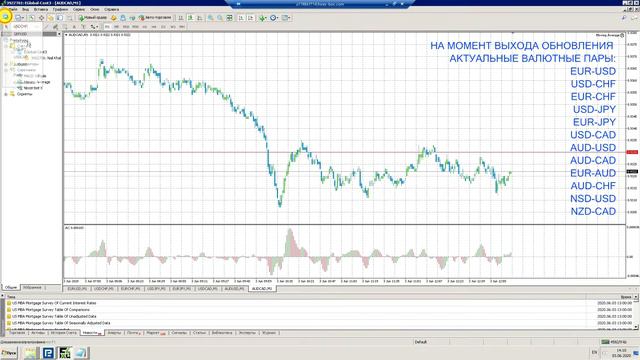Image resolution: width=640 pixels, height=360 pixels.
Task: Click the EN language indicator in the tray
Action: point(594,352)
